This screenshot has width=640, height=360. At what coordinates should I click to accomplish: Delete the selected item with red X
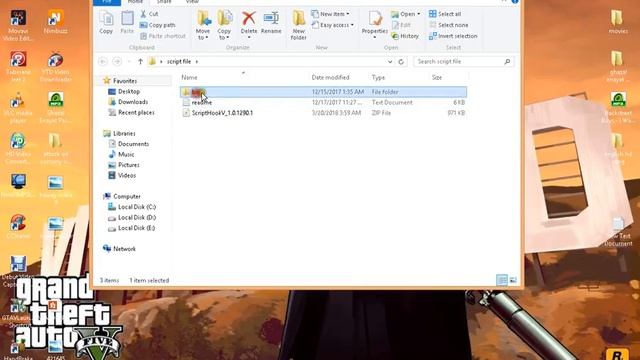coord(249,24)
